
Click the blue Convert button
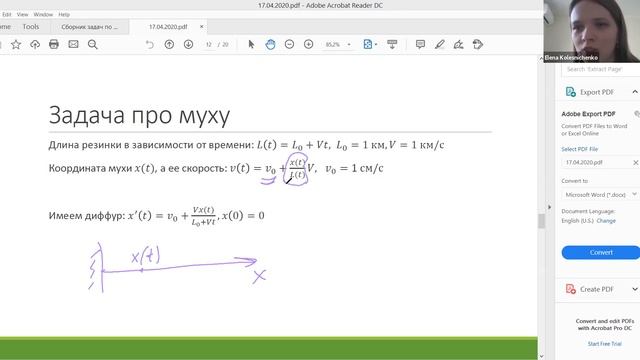pyautogui.click(x=601, y=252)
